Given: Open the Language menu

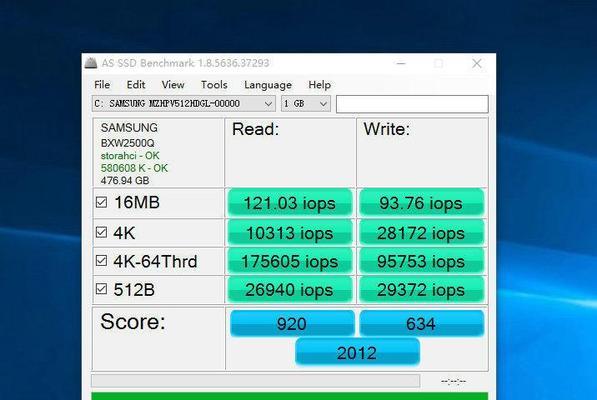Looking at the screenshot, I should (x=268, y=84).
